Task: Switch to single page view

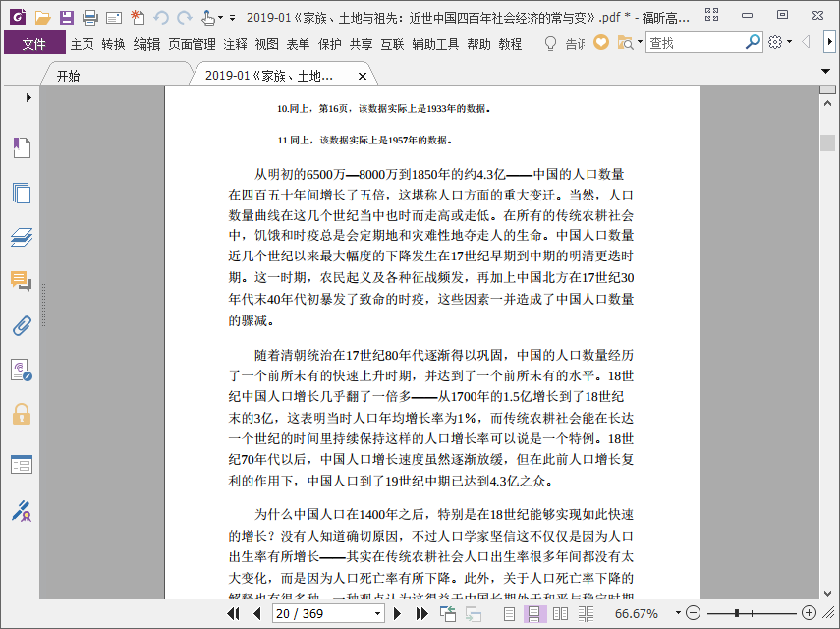Action: 510,614
